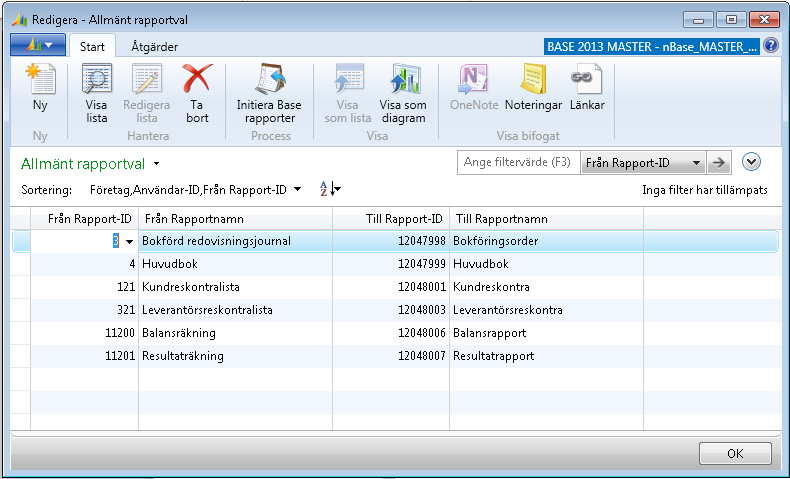Maximize the Redigera window
Screen dimensions: 790x479
pyautogui.click(x=731, y=20)
